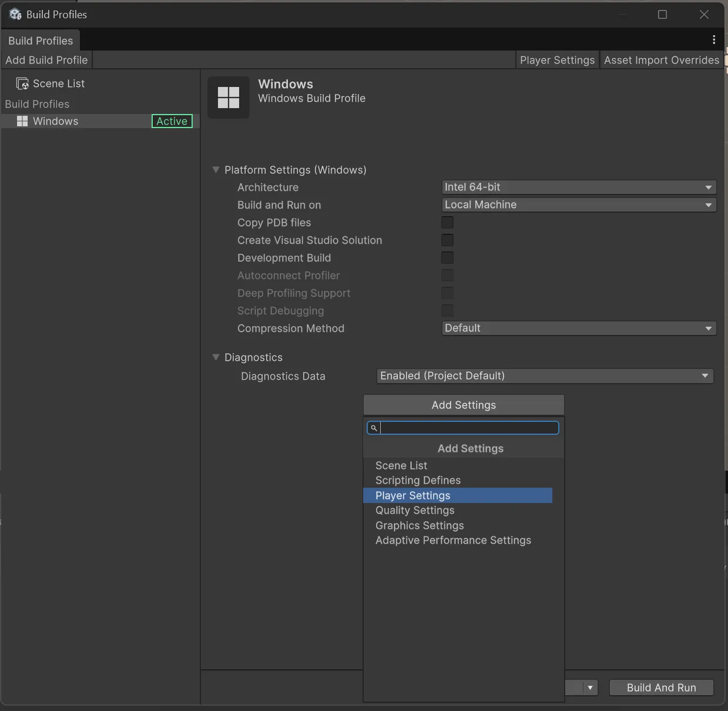728x711 pixels.
Task: Open the Compression Method dropdown
Action: 578,328
